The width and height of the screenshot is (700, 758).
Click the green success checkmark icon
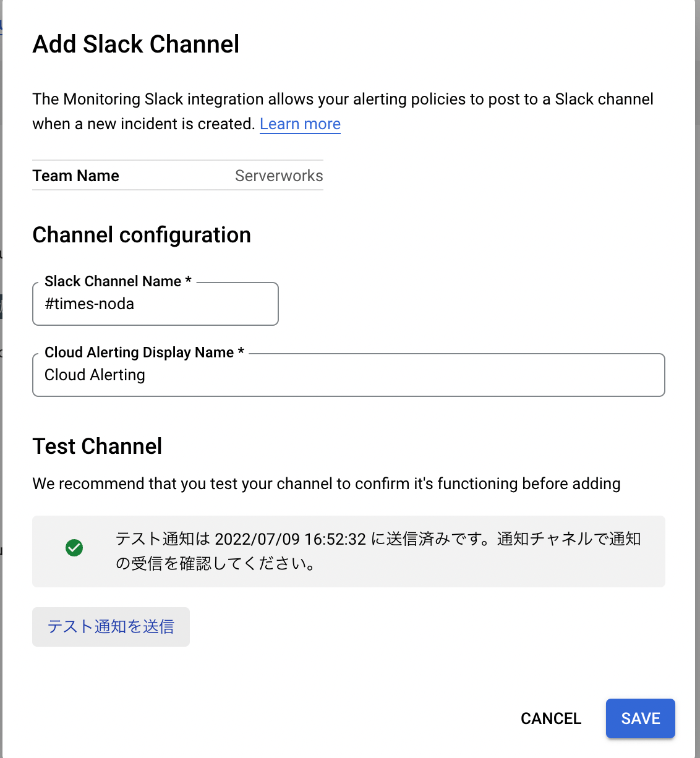tap(74, 548)
